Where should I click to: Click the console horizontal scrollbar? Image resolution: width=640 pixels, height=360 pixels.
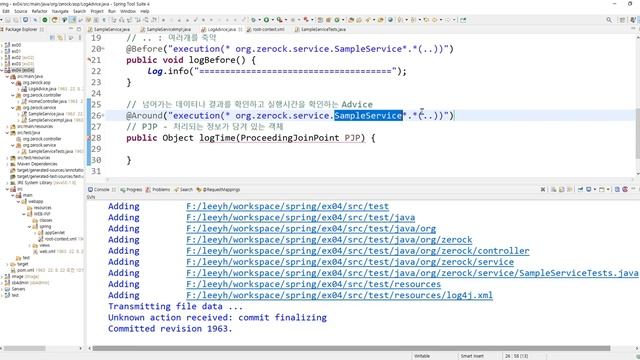(x=351, y=348)
